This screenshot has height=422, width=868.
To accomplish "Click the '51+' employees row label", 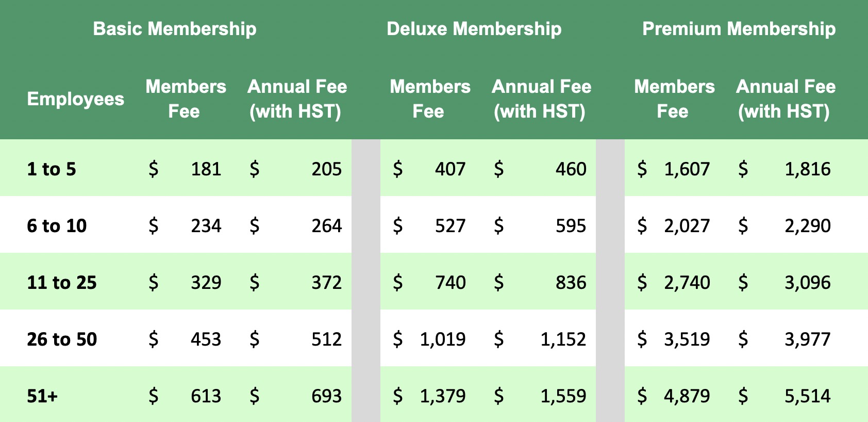I will [x=43, y=396].
